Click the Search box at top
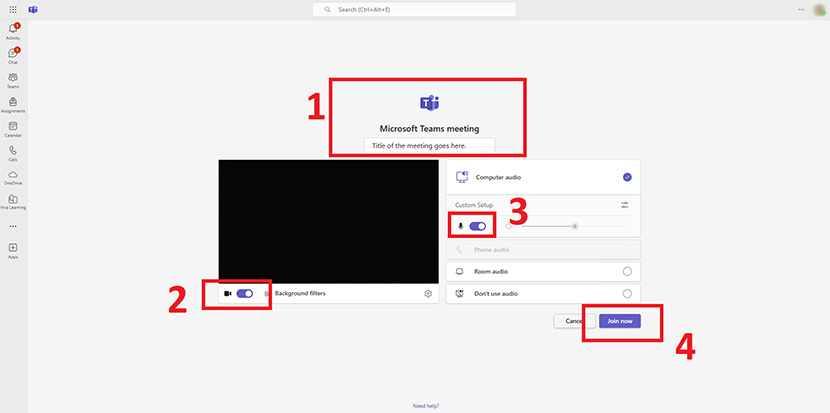Image resolution: width=830 pixels, height=413 pixels. tap(414, 9)
